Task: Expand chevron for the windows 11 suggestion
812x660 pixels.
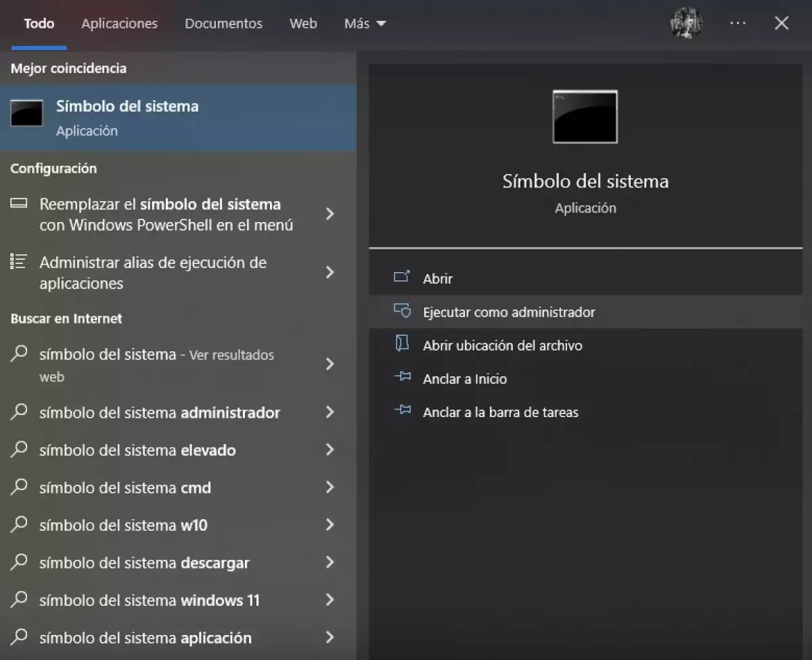Action: [x=330, y=600]
